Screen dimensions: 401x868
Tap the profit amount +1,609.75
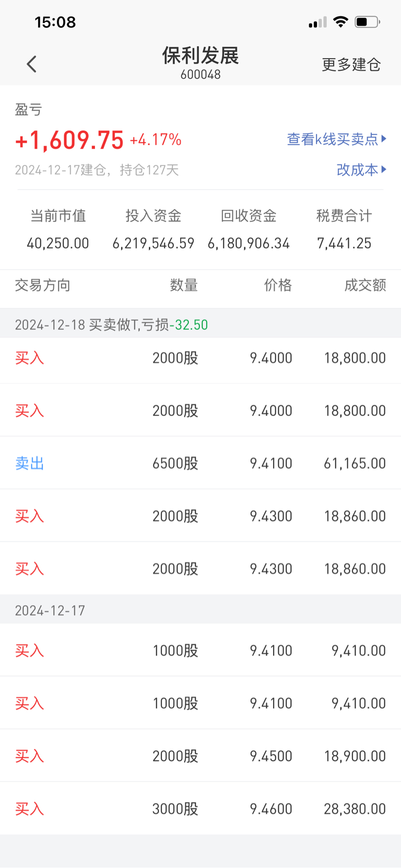click(69, 140)
